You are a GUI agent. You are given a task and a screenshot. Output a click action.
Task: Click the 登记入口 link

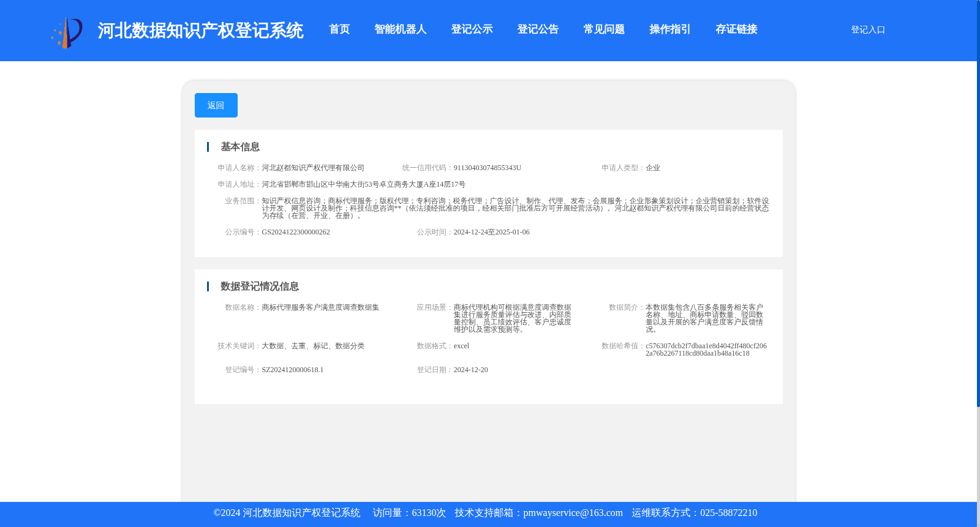pyautogui.click(x=868, y=29)
